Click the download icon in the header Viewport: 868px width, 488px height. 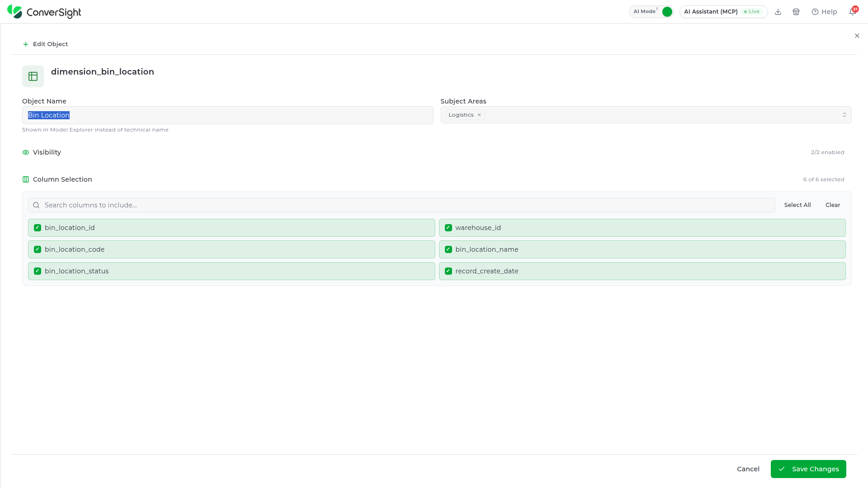tap(778, 12)
